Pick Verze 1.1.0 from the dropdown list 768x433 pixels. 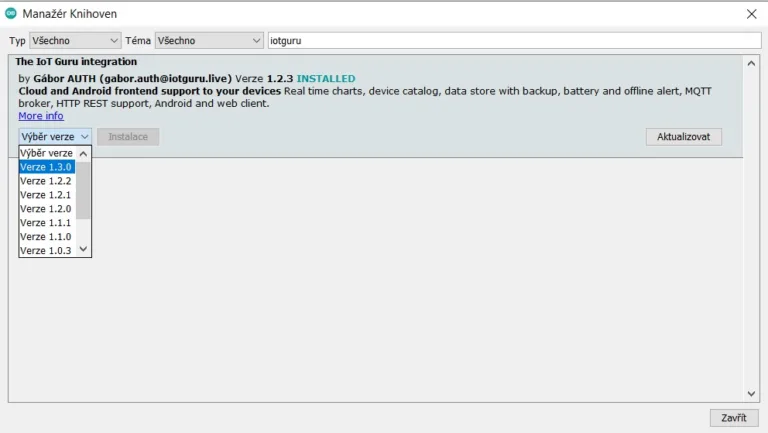tap(47, 237)
